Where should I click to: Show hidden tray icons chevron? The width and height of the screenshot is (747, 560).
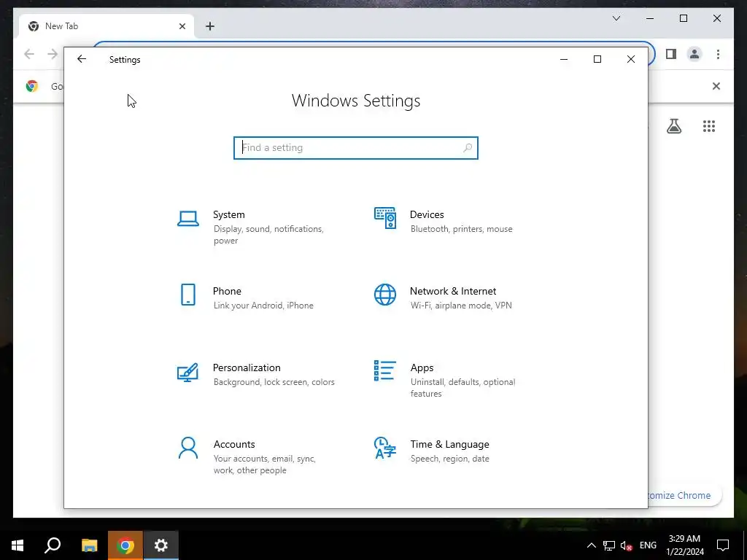point(591,545)
